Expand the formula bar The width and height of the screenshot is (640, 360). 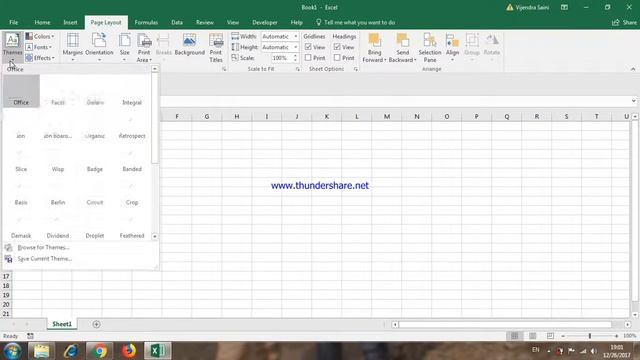tap(633, 101)
